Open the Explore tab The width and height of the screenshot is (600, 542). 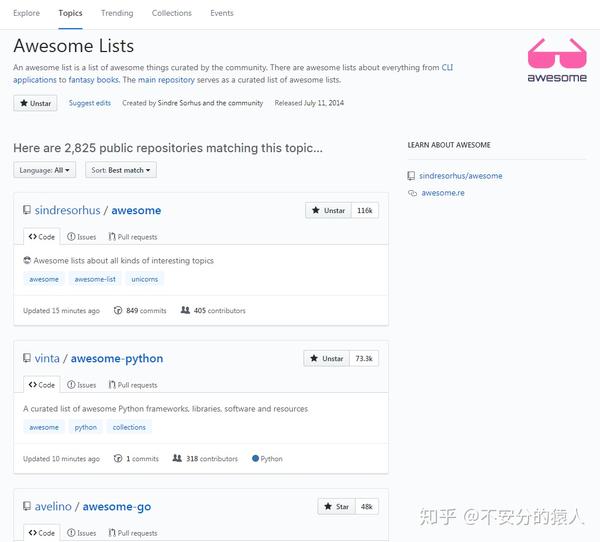tap(26, 13)
